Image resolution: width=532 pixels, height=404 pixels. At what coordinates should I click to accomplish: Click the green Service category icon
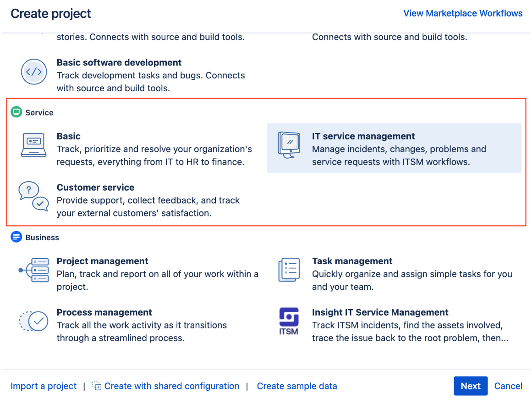point(16,112)
